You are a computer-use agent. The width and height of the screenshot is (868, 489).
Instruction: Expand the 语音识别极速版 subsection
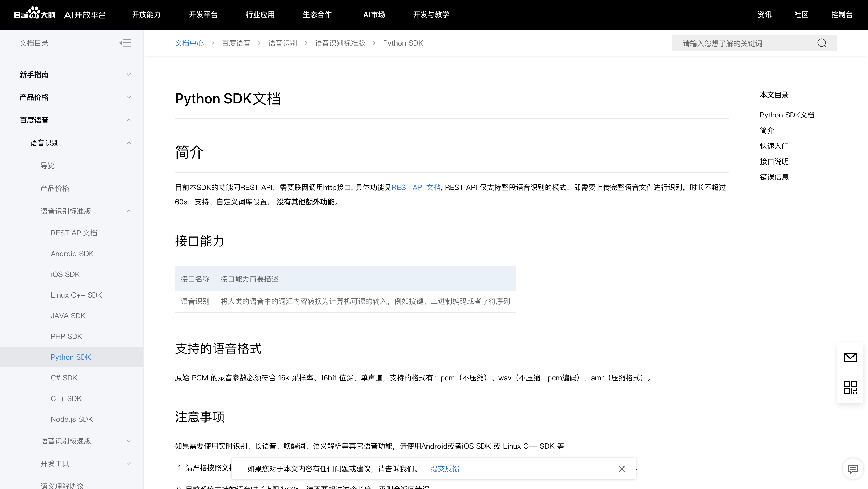[x=129, y=441]
